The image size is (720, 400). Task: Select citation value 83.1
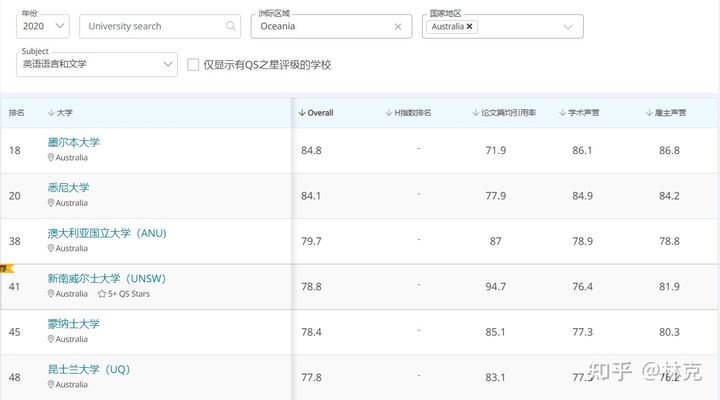coord(495,378)
